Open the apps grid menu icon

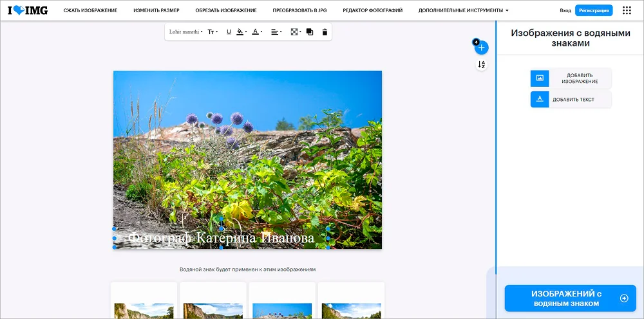click(627, 10)
